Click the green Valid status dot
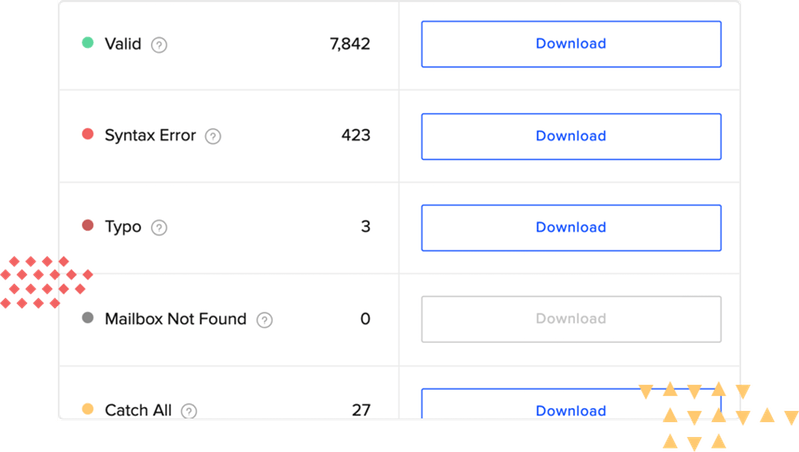 coord(87,44)
